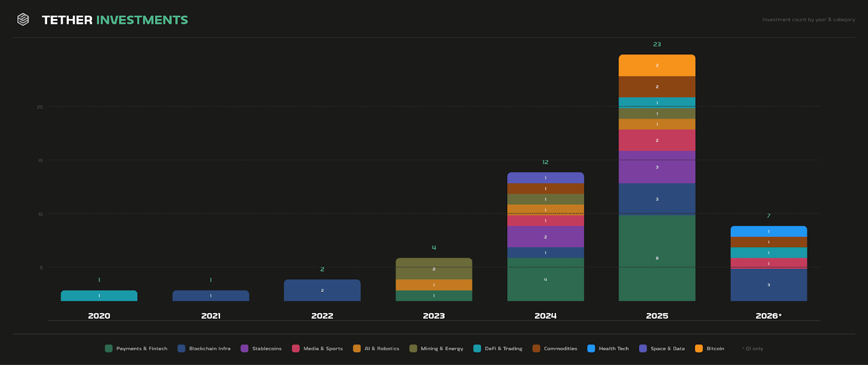Image resolution: width=868 pixels, height=365 pixels.
Task: Click the purple Stablecoins legend swatch
Action: (x=245, y=348)
